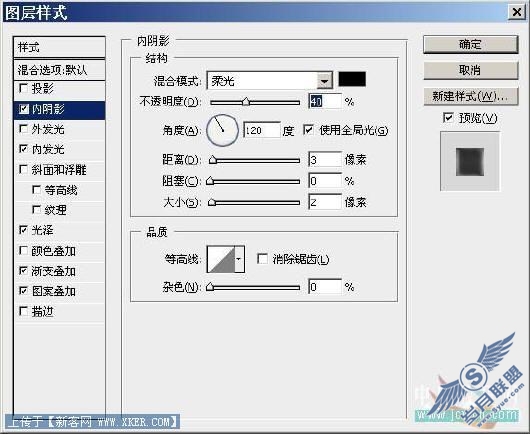Screen dimensions: 530x434
Task: Expand the contour picker arrow
Action: coord(239,259)
